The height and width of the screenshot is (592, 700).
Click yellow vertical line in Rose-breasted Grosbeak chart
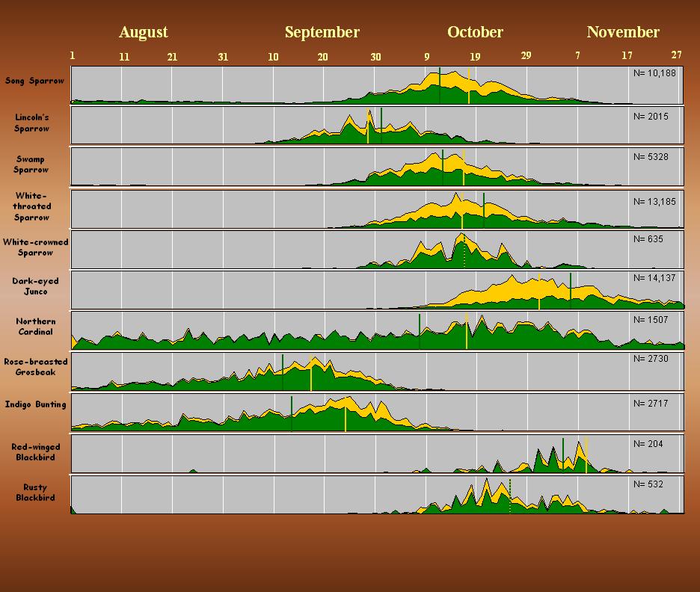pos(311,374)
